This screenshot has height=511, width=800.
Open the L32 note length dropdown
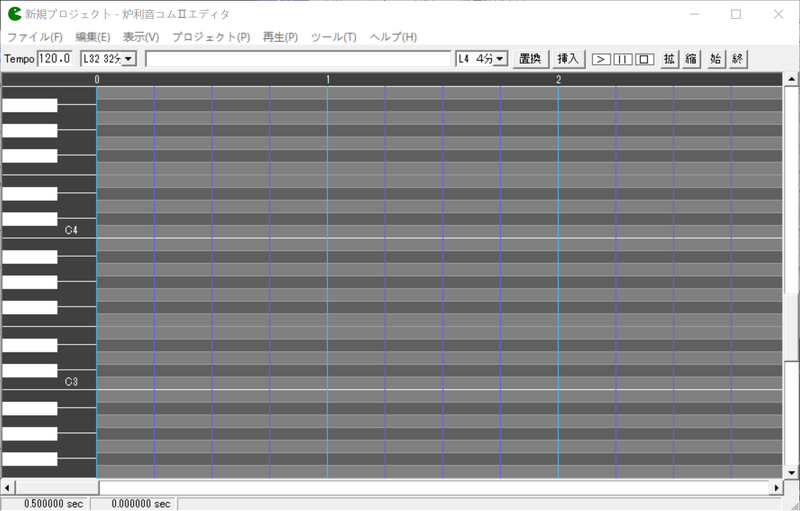[x=128, y=59]
